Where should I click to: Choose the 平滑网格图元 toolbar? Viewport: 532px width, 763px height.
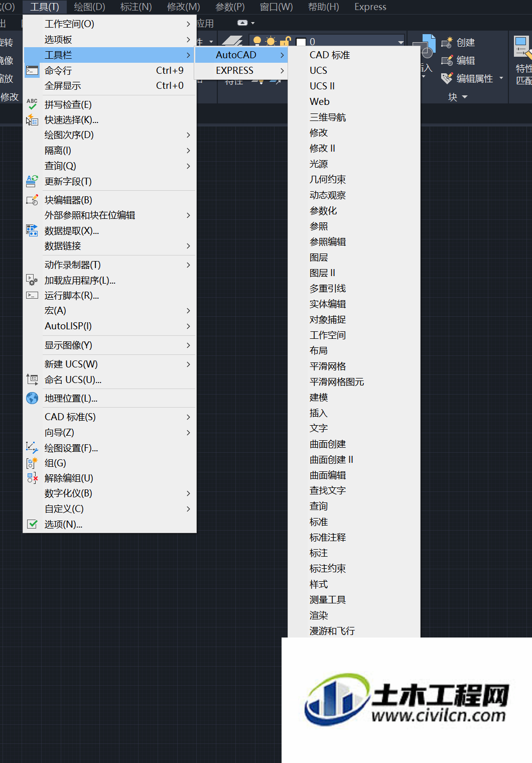pyautogui.click(x=354, y=381)
